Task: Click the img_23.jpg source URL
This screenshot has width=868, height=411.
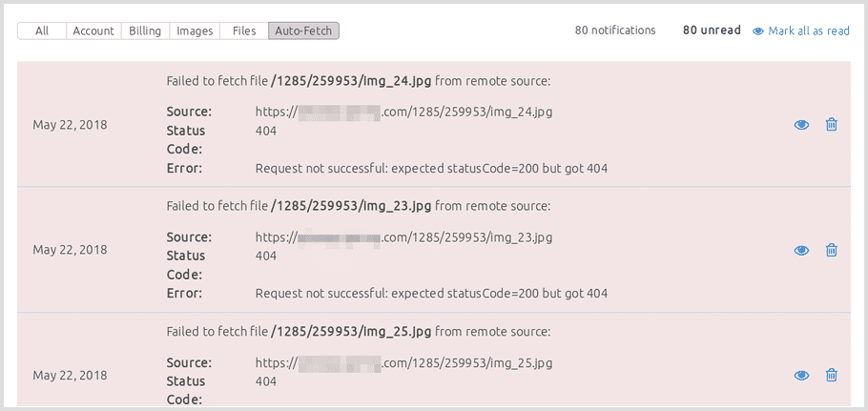Action: tap(403, 237)
